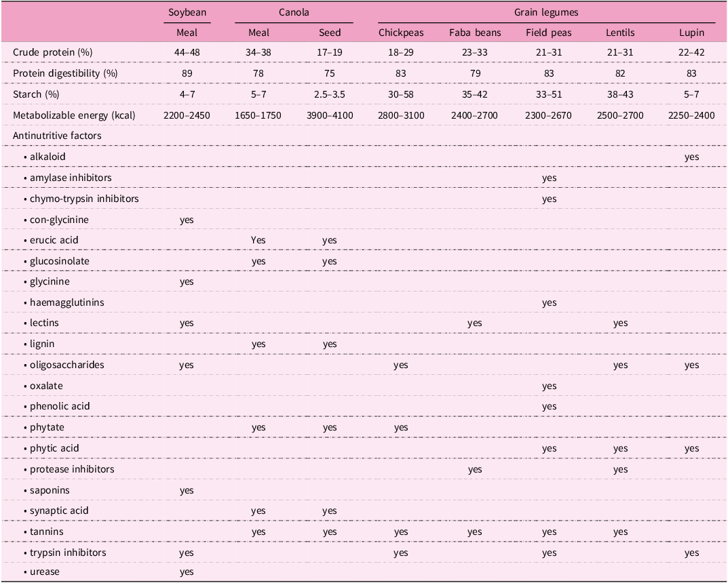The image size is (728, 583).
Task: Select the Lupin column heading
Action: 692,33
